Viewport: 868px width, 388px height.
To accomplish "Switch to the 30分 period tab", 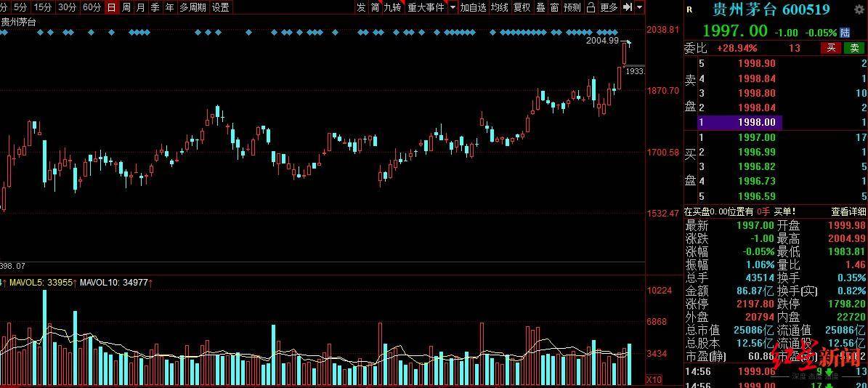I will (x=68, y=7).
